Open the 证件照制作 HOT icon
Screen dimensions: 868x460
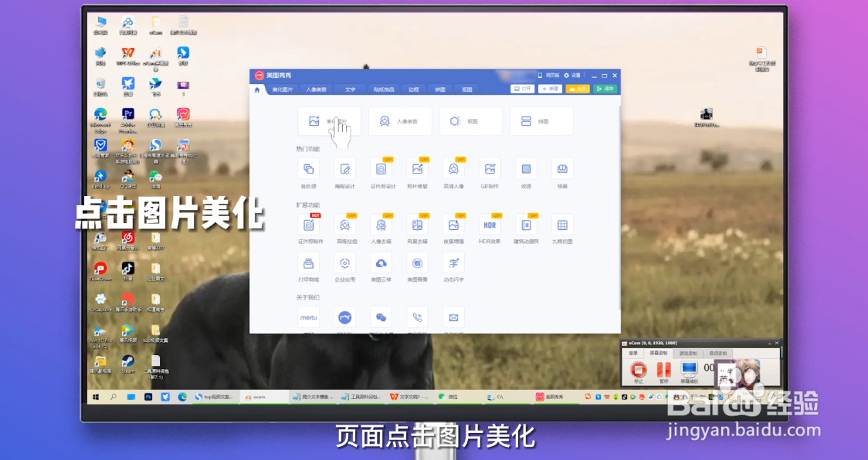tap(308, 225)
